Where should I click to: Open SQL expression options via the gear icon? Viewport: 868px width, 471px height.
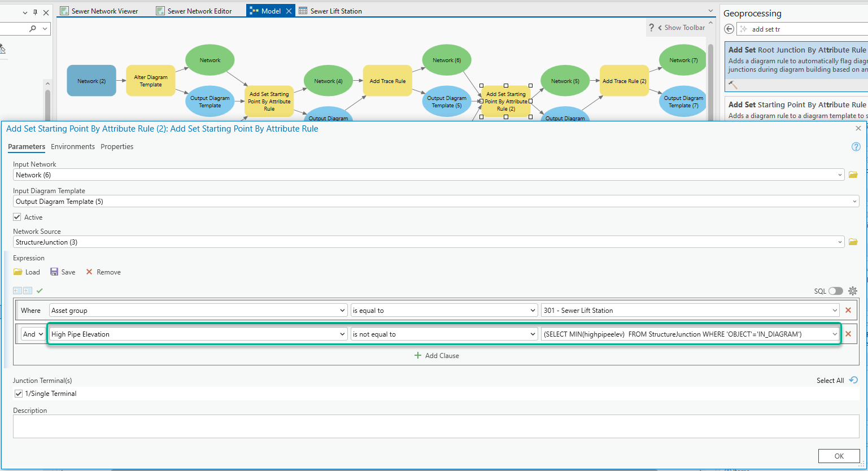tap(852, 290)
